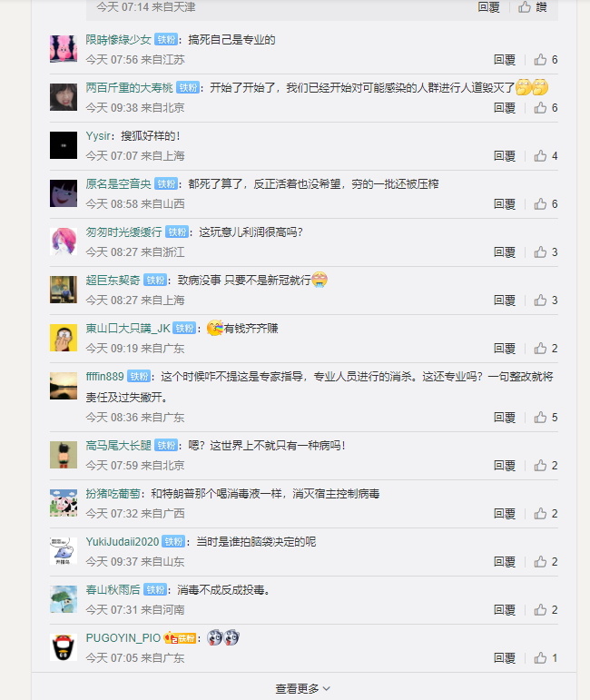Click thumbs-up on Yysir's comment
Screen dimensions: 590x700
tap(546, 156)
